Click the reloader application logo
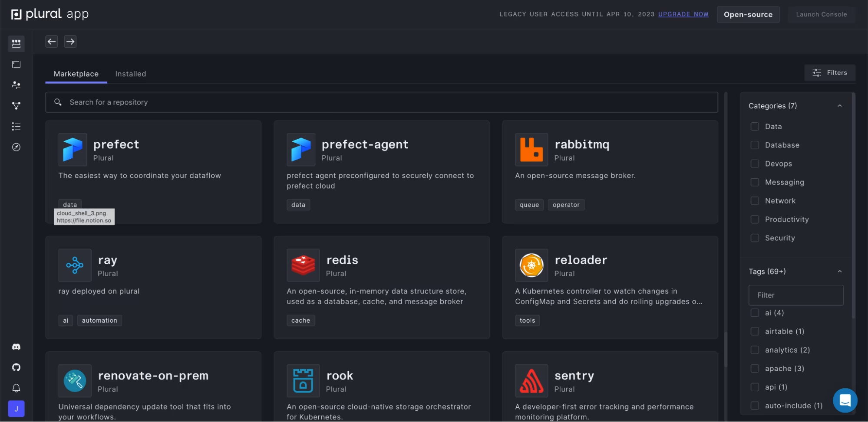868x422 pixels. (531, 265)
